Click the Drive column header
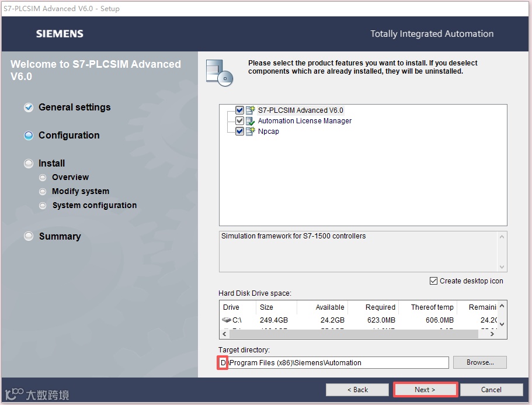 (238, 307)
